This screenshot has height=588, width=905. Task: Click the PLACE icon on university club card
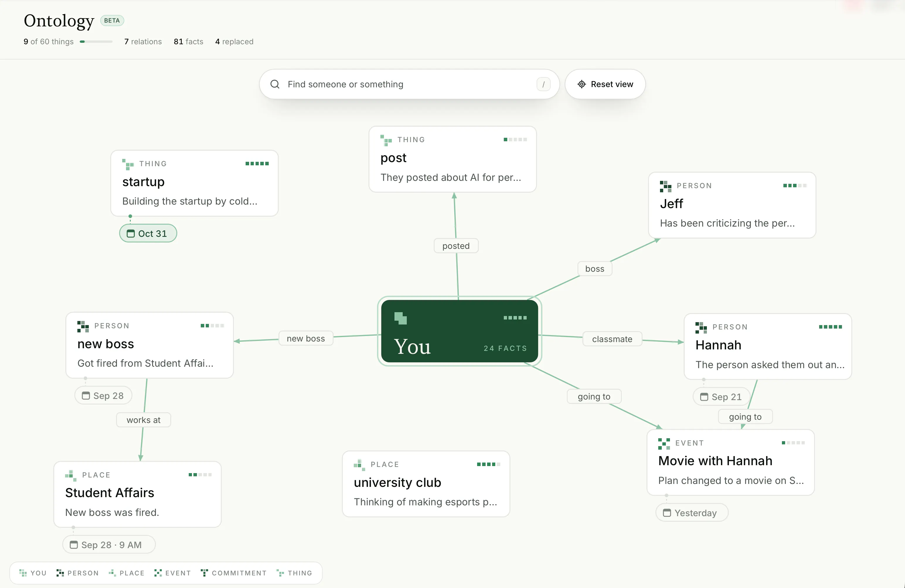pos(359,465)
